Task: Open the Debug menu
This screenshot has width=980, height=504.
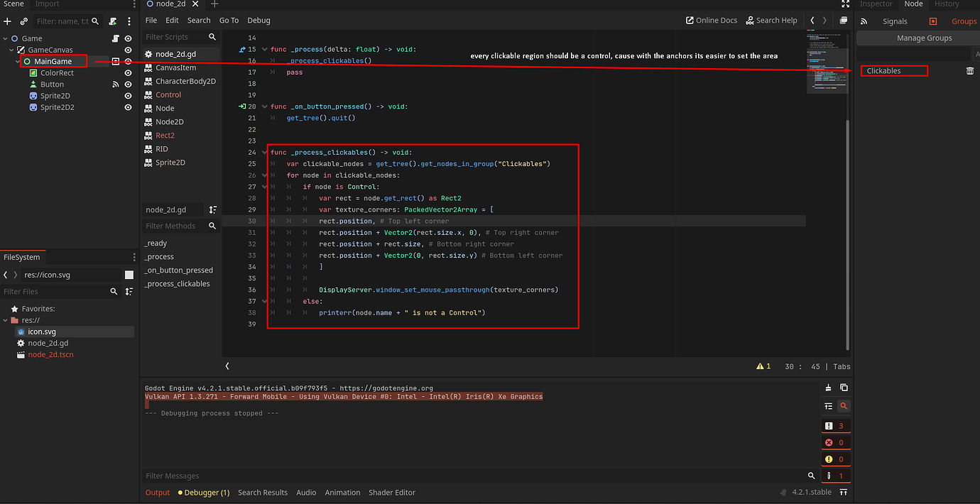Action: point(258,20)
